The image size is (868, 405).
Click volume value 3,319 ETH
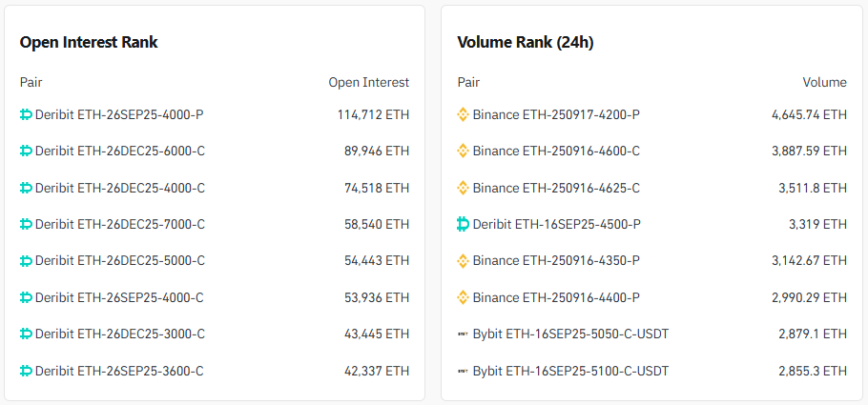(x=817, y=224)
